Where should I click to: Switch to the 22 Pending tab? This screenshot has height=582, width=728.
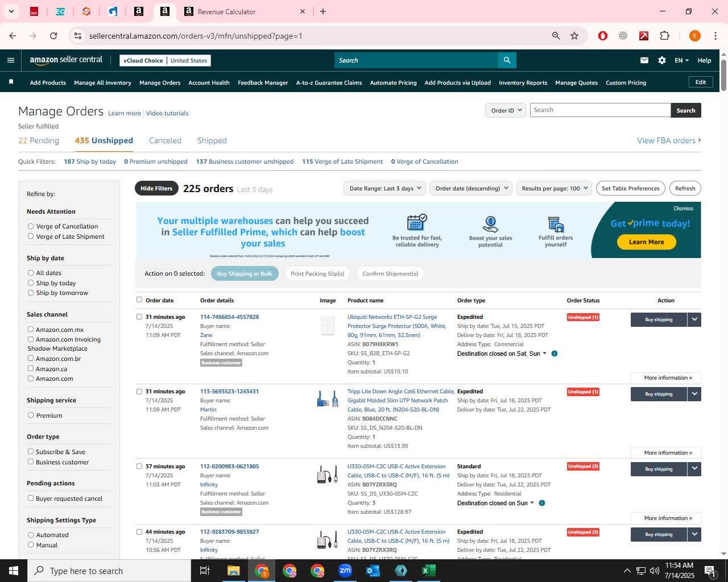pyautogui.click(x=39, y=140)
